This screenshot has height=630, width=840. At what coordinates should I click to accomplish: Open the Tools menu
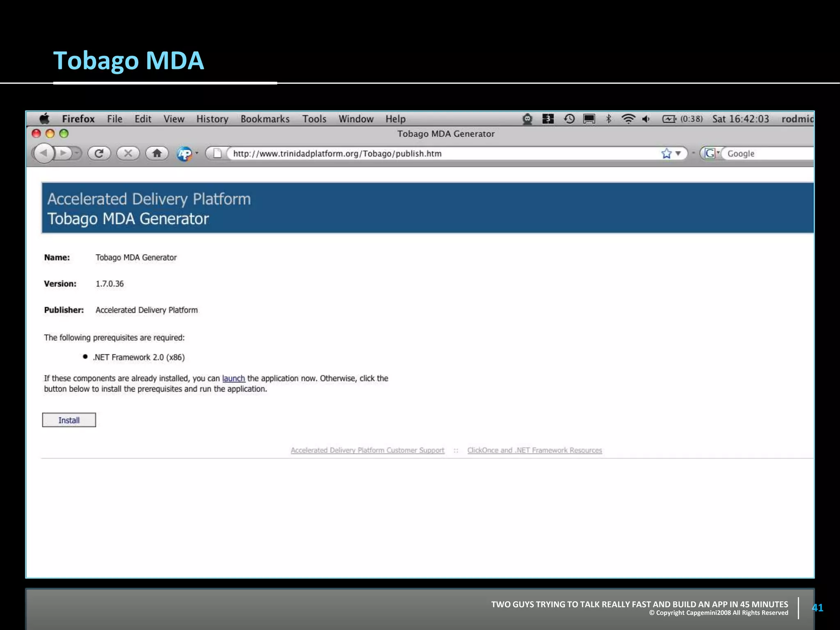click(314, 119)
